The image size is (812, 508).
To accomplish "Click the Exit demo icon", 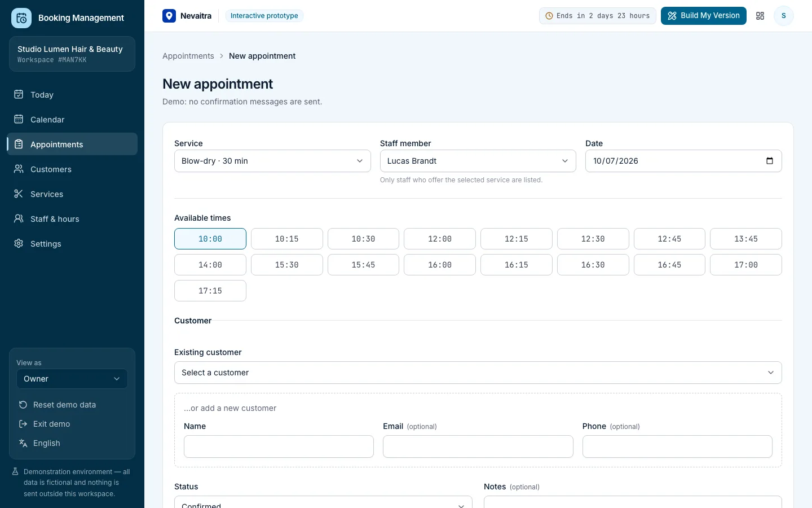I will tap(23, 424).
